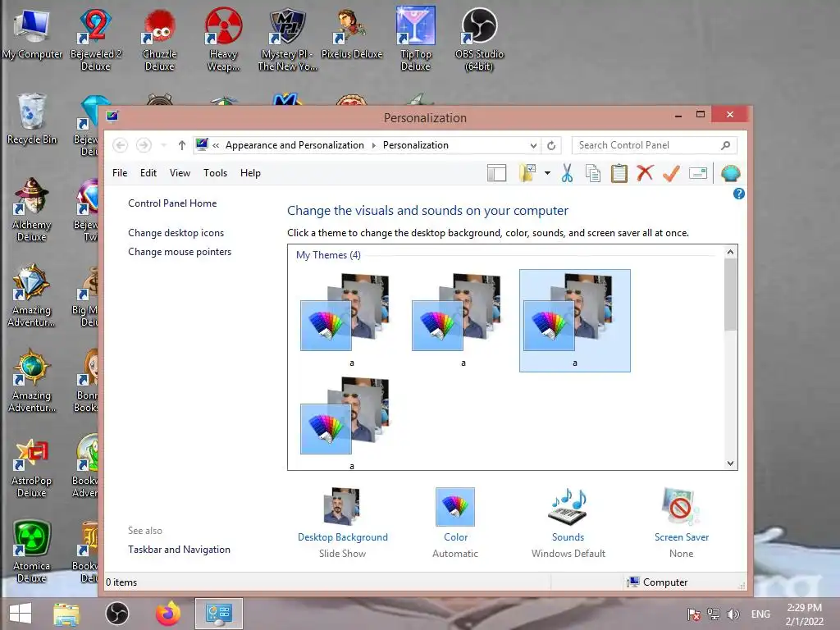Click the theme list scrollbar thumb

[730, 294]
